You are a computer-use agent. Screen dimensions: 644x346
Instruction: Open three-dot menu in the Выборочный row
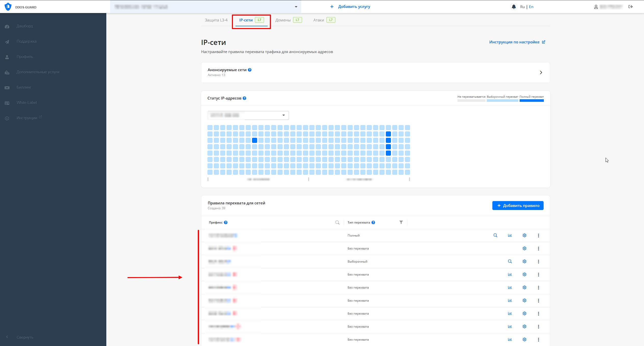click(538, 262)
